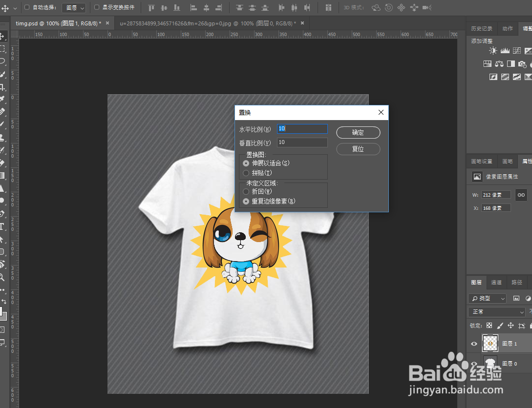Image resolution: width=532 pixels, height=408 pixels.
Task: Enable 自动选择 checkbox
Action: pos(27,7)
